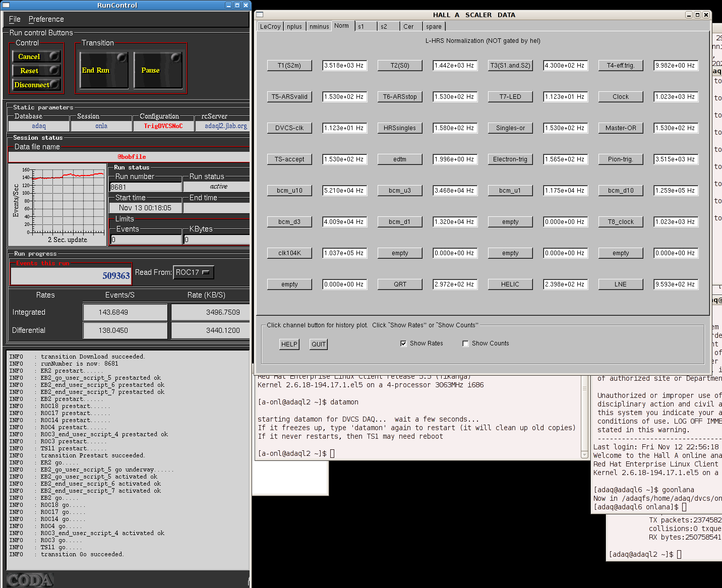
Task: Switch to the s2 tab
Action: 388,27
